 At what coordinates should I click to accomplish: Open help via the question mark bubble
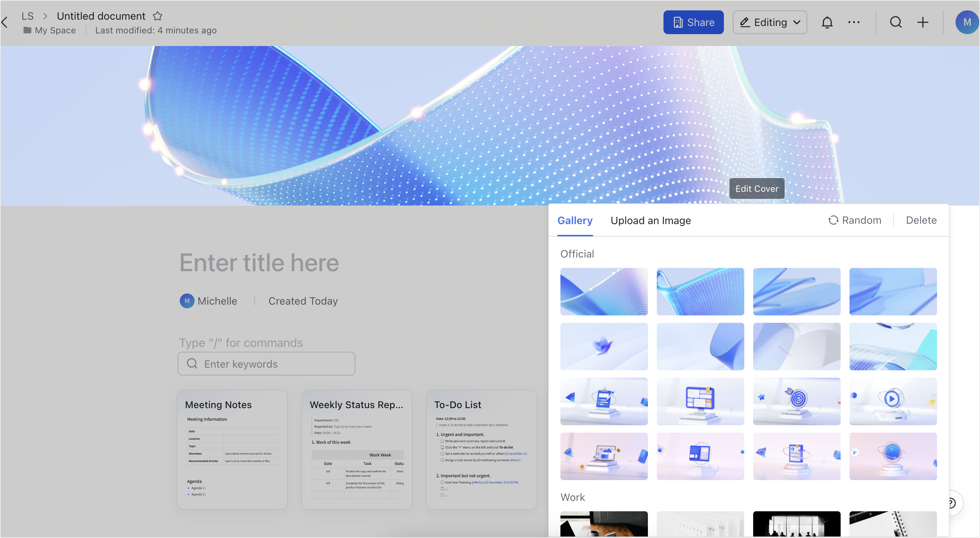(952, 503)
